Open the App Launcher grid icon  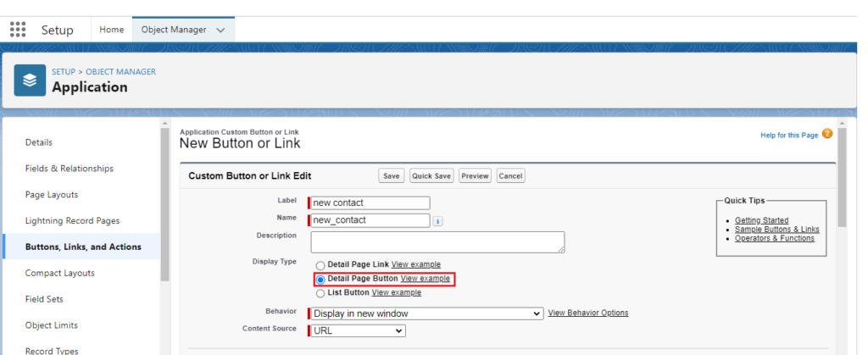18,30
